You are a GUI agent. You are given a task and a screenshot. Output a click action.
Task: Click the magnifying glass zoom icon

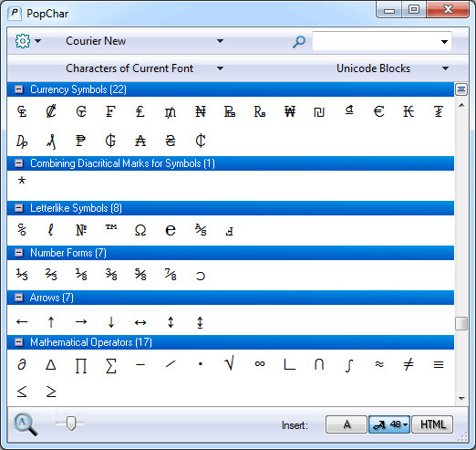tap(26, 424)
